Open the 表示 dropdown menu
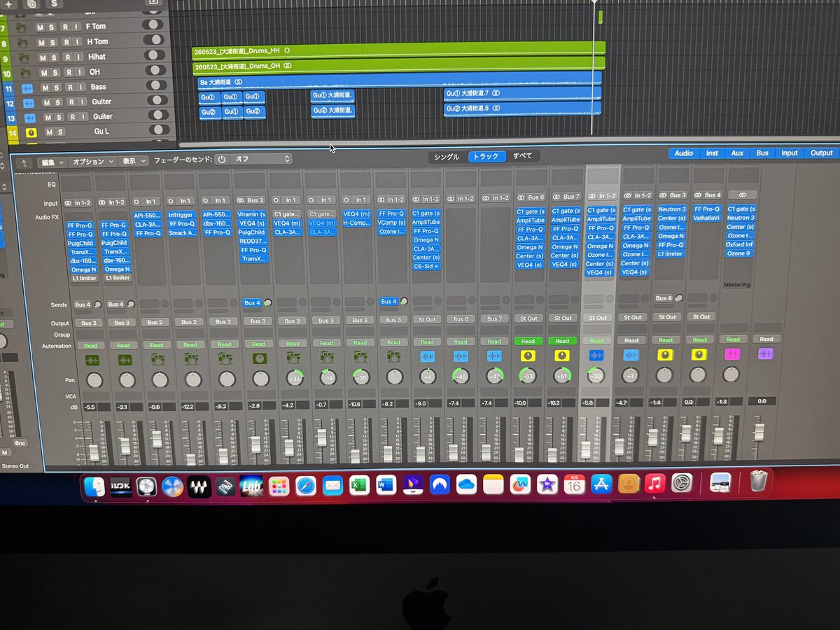This screenshot has width=840, height=630. (133, 160)
